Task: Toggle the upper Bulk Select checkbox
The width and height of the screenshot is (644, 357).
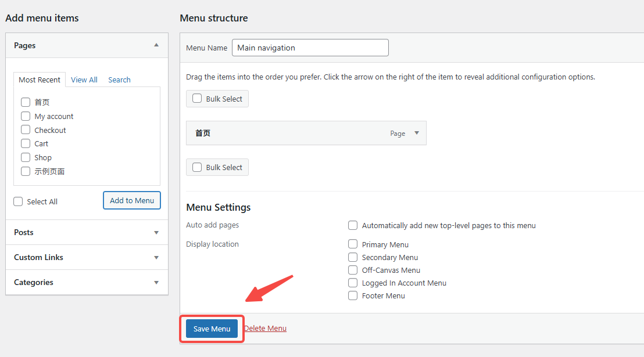Action: tap(197, 99)
